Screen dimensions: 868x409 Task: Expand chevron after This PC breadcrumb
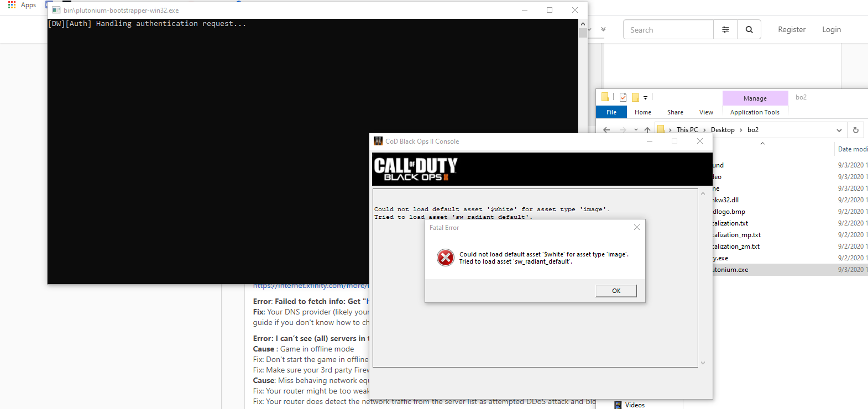[x=704, y=130]
